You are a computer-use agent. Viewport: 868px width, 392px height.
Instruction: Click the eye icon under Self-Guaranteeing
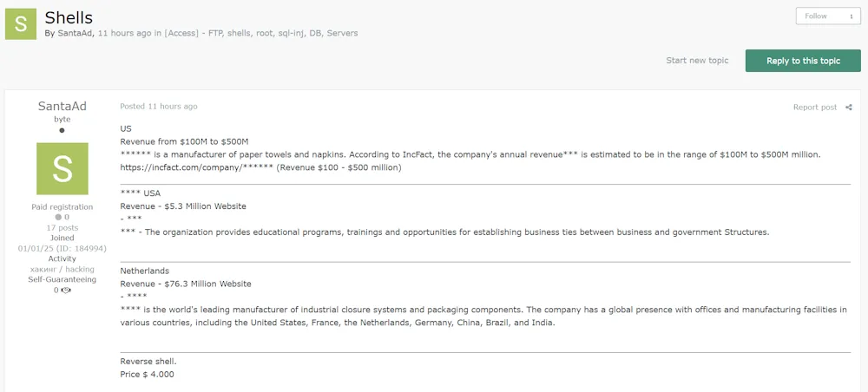[66, 291]
